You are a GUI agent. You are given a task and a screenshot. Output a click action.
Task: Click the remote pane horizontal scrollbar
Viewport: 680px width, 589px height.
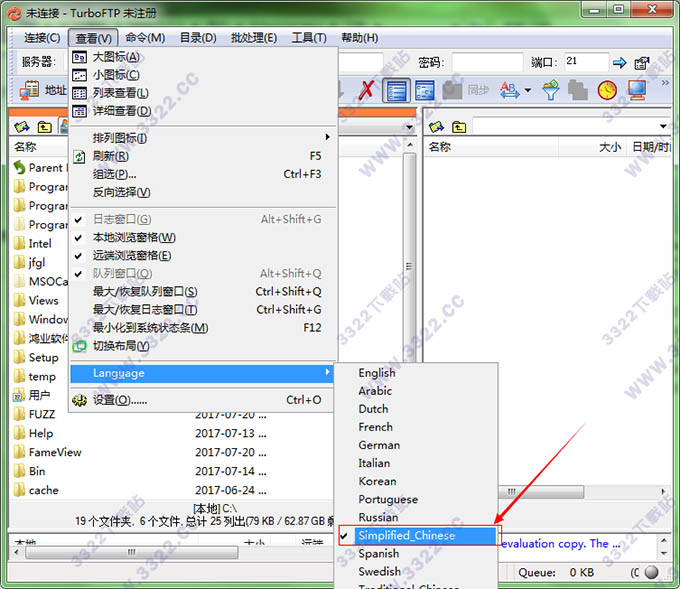pos(540,492)
